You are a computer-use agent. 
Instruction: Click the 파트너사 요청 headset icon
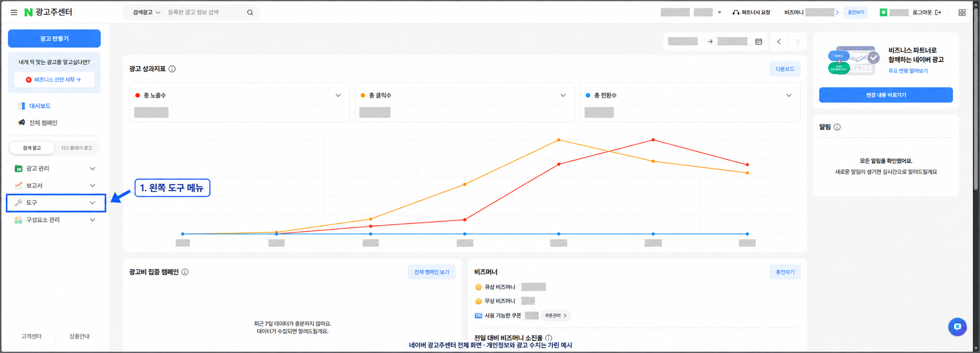(x=736, y=13)
